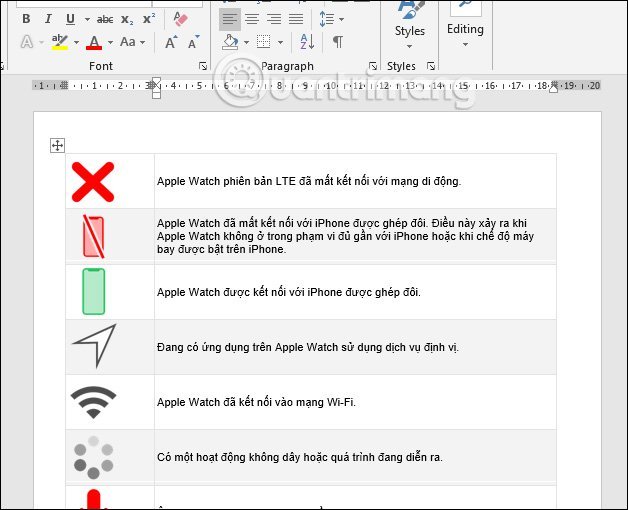Justify the paragraph text
Viewport: 628px width, 510px height.
(296, 19)
